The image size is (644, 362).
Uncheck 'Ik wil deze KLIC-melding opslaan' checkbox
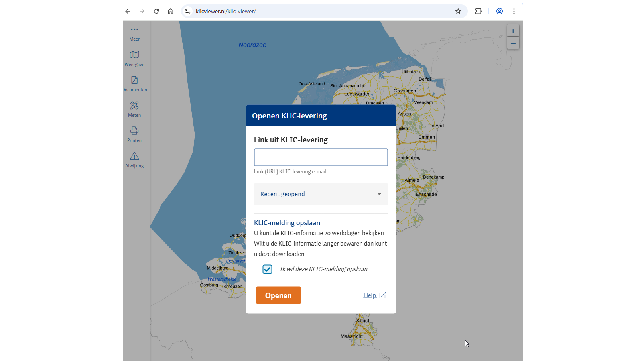click(267, 270)
